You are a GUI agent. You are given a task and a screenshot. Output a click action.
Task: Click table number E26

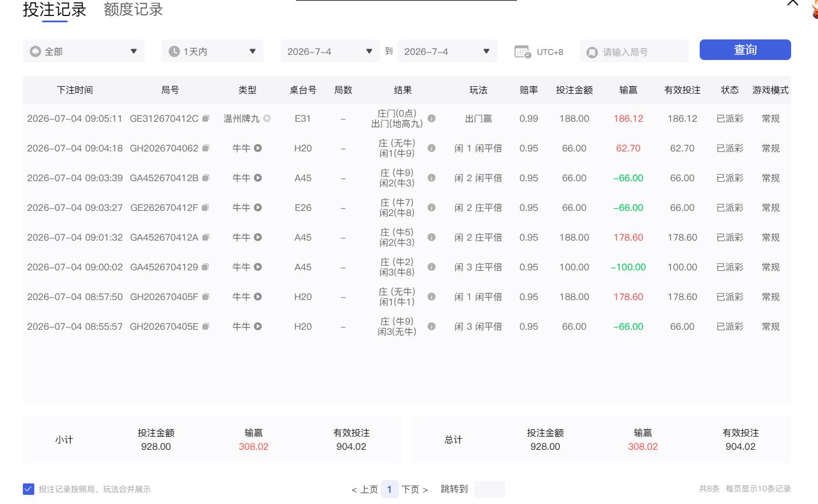click(303, 207)
